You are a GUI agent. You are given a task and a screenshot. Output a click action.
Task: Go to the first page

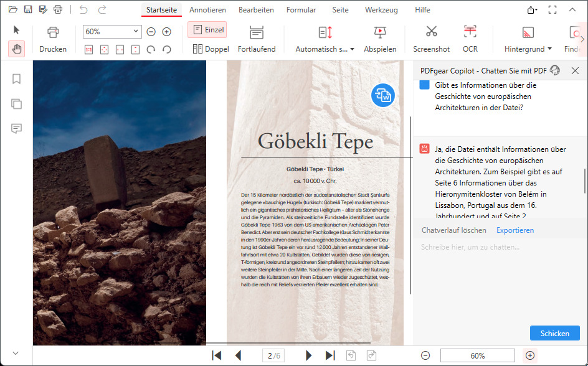coord(216,355)
